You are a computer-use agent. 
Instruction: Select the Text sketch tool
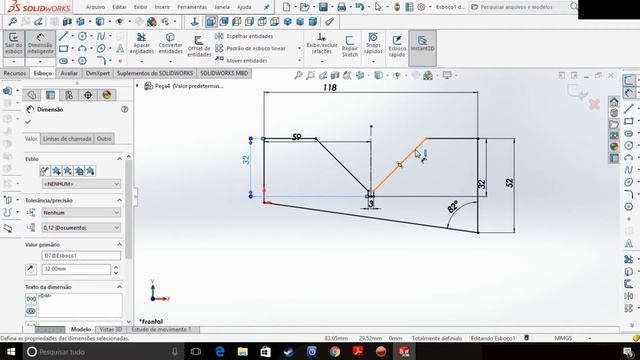tap(120, 49)
